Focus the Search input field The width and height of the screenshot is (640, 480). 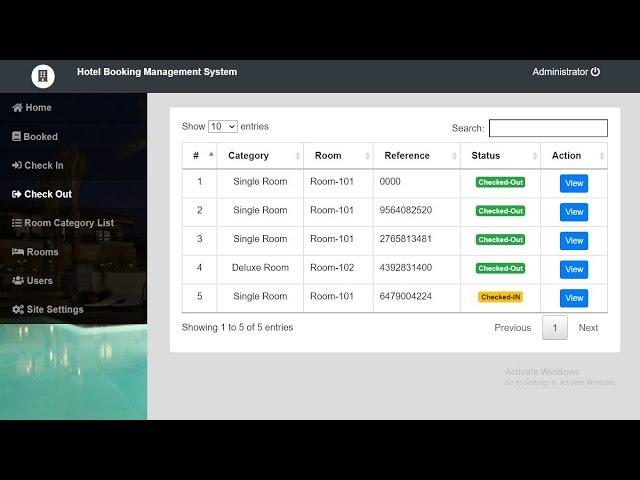click(x=548, y=128)
